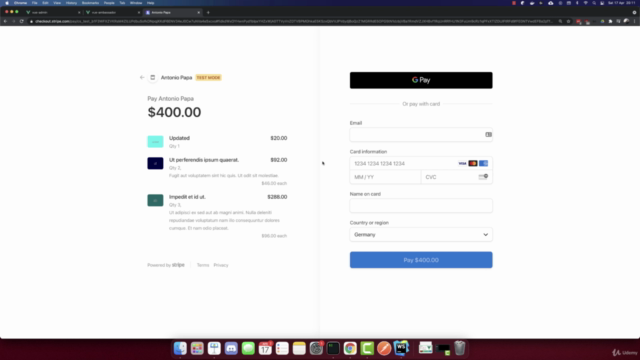
Task: Click the Visa card logo
Action: click(462, 163)
